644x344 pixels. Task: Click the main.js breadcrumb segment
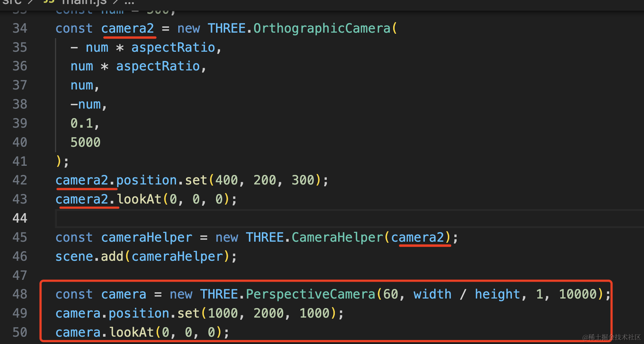[84, 2]
